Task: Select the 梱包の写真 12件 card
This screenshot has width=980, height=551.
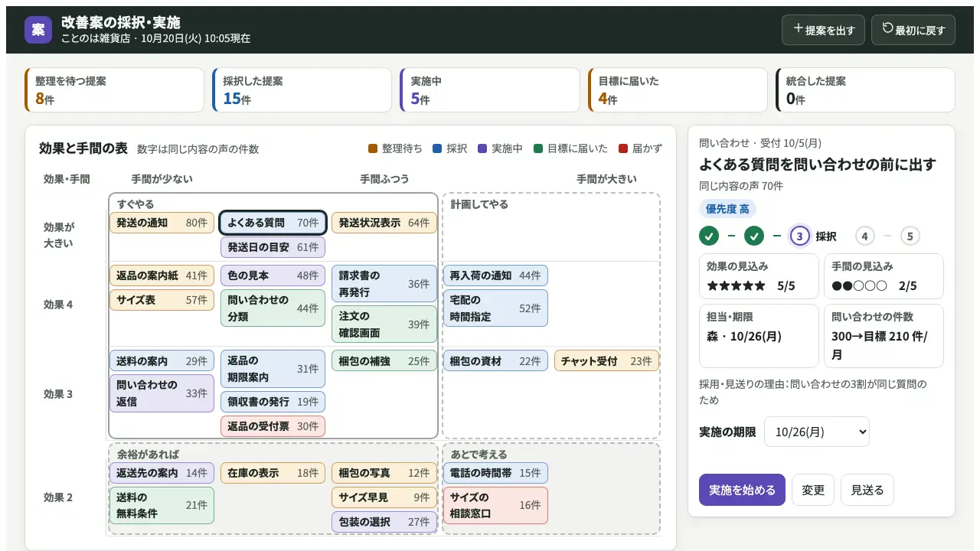Action: pos(384,473)
